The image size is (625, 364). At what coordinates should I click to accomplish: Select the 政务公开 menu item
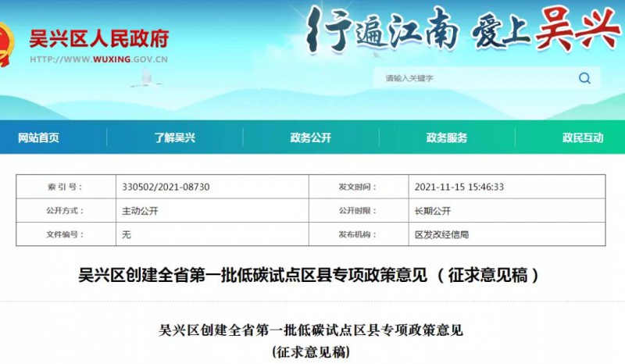(310, 137)
